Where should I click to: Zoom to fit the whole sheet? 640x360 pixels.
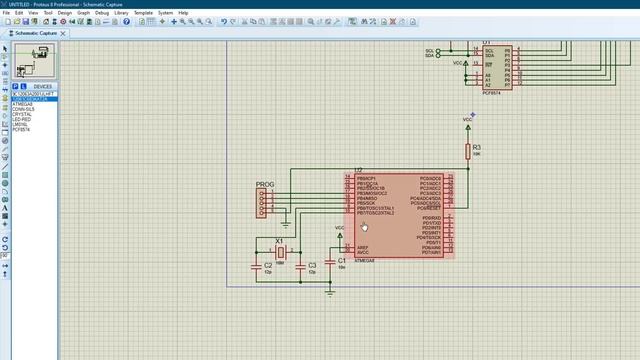point(200,22)
